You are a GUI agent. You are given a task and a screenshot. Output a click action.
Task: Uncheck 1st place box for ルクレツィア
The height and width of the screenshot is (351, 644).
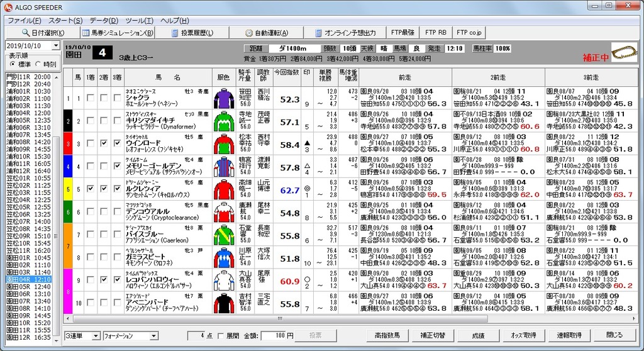pyautogui.click(x=91, y=189)
